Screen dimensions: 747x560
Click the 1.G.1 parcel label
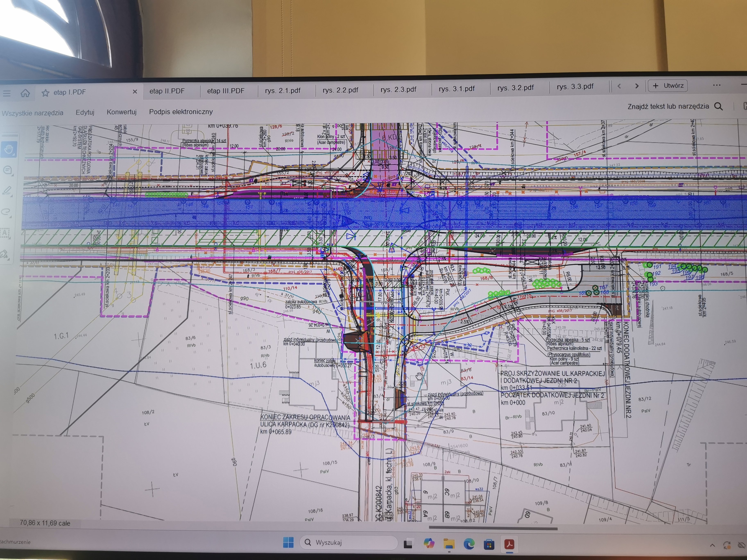[61, 336]
